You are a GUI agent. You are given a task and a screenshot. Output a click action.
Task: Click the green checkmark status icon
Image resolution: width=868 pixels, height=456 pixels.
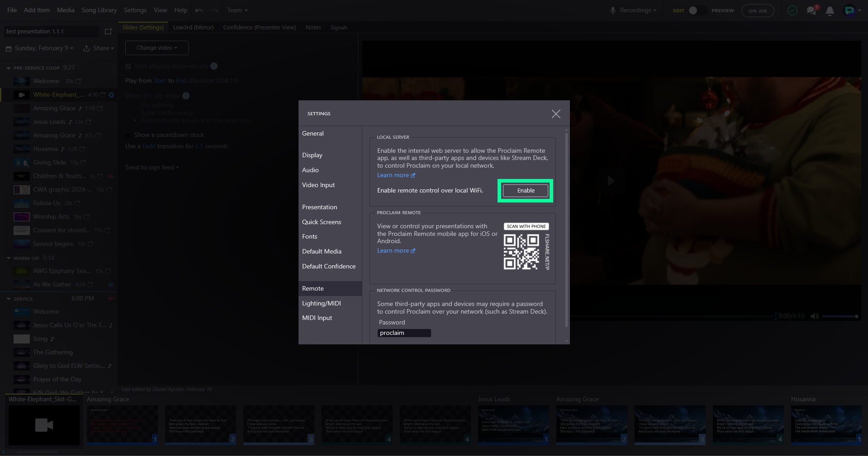click(792, 10)
